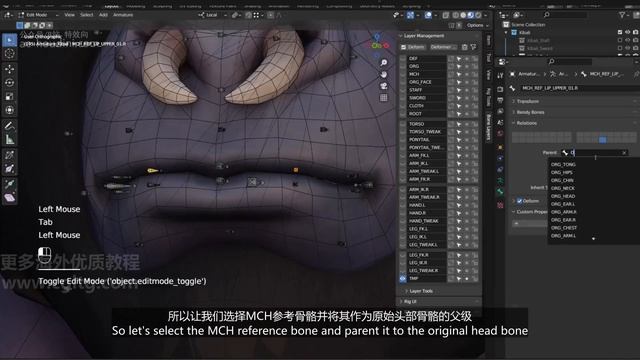Click the arrow select icon in DEF row
Screen dimensions: 640x360
[x=459, y=59]
